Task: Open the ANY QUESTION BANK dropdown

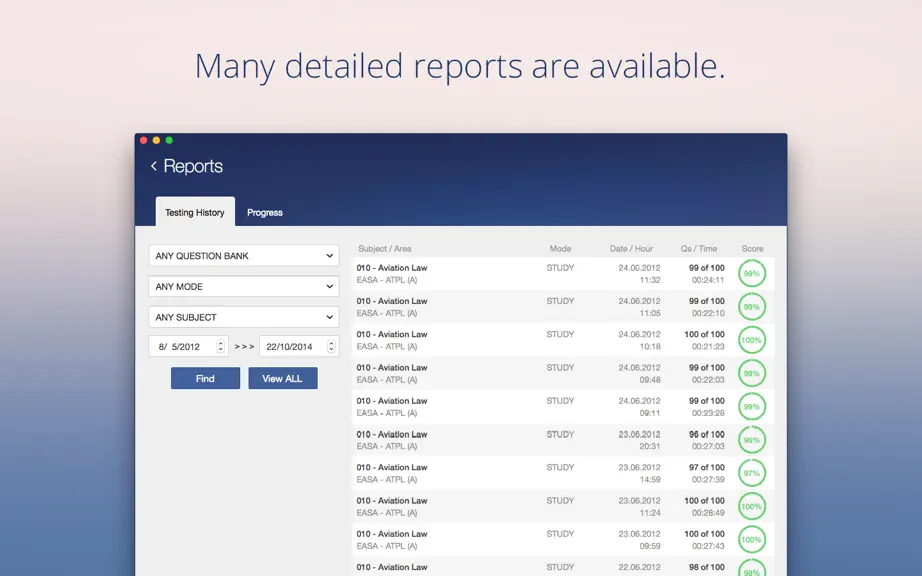Action: pyautogui.click(x=244, y=256)
